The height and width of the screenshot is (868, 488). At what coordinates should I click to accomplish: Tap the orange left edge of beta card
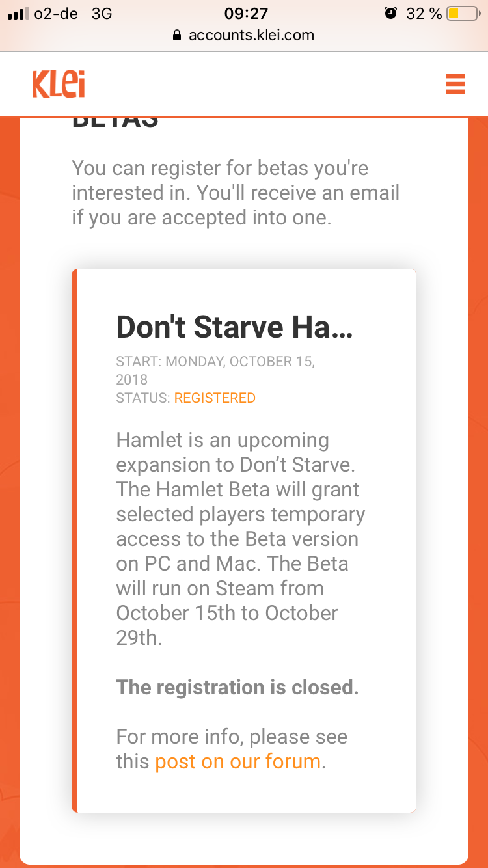(74, 540)
